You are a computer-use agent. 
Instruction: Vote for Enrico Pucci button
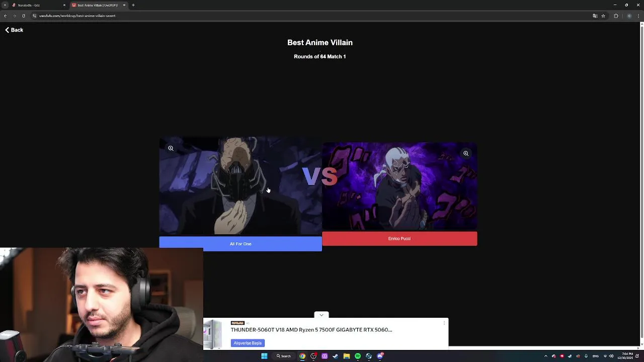(x=399, y=239)
